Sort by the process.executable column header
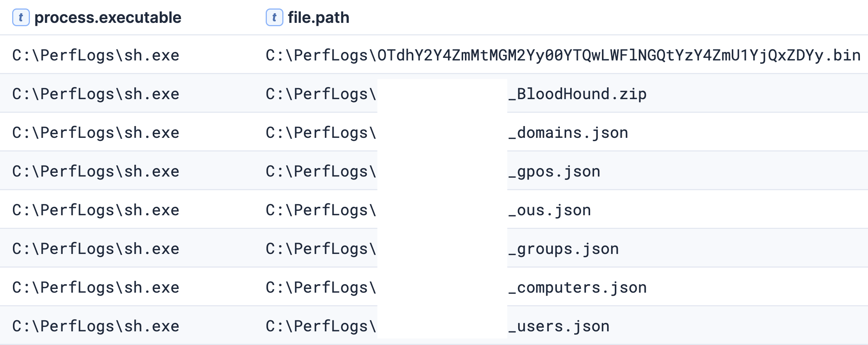The image size is (868, 345). 108,17
